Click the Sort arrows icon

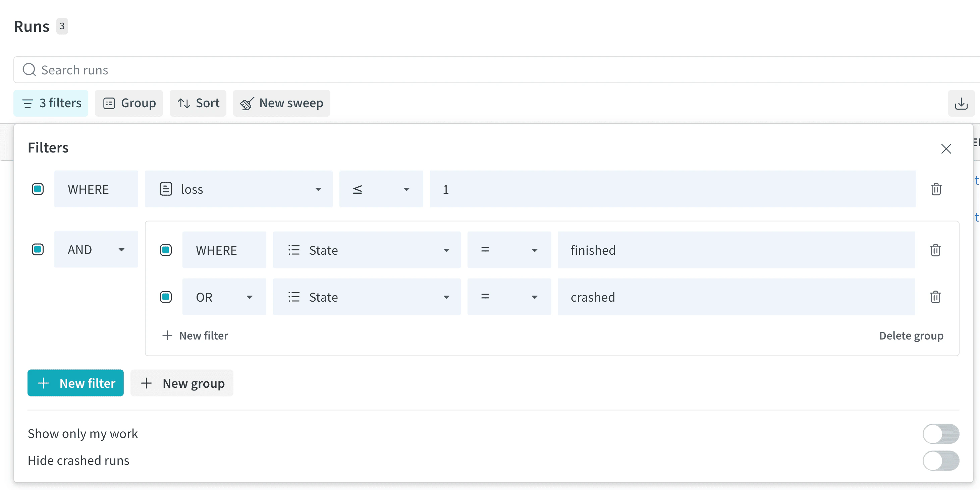184,103
